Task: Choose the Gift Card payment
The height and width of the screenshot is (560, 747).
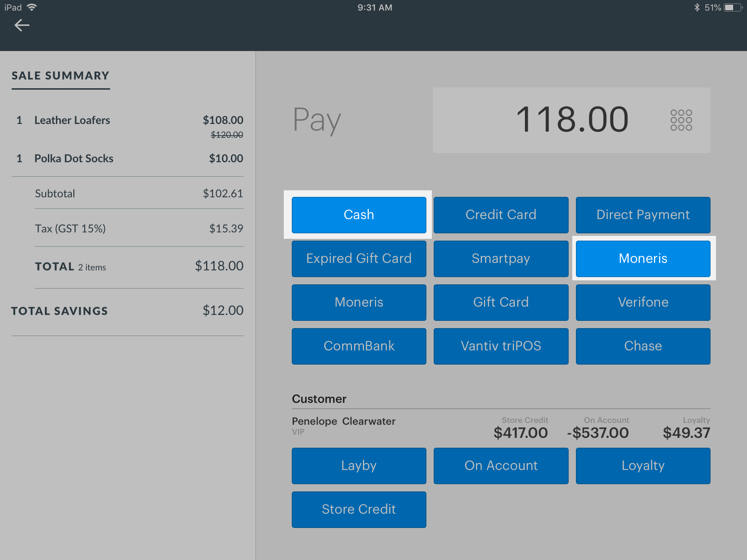Action: (501, 302)
